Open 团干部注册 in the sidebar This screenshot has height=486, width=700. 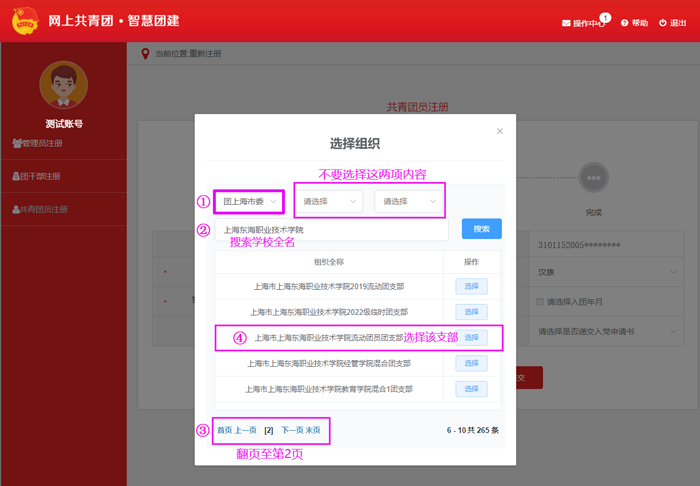[x=40, y=176]
